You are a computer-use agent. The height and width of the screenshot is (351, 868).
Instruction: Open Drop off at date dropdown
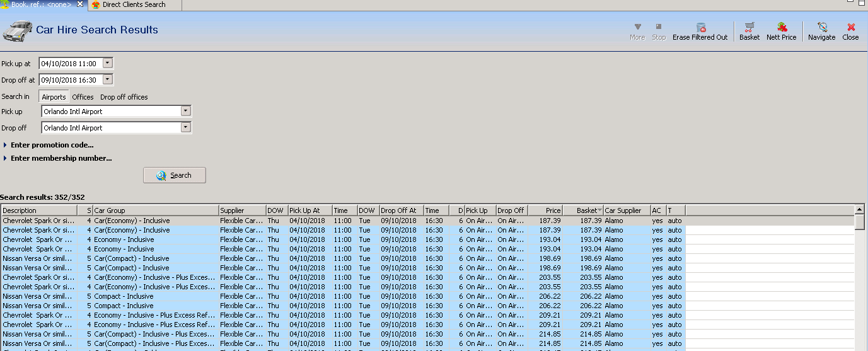107,80
